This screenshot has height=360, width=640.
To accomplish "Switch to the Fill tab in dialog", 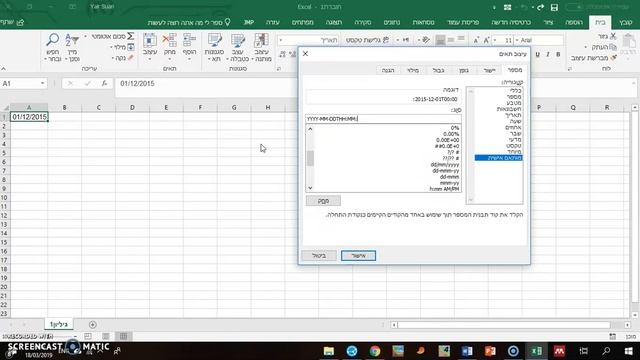I will (x=413, y=70).
